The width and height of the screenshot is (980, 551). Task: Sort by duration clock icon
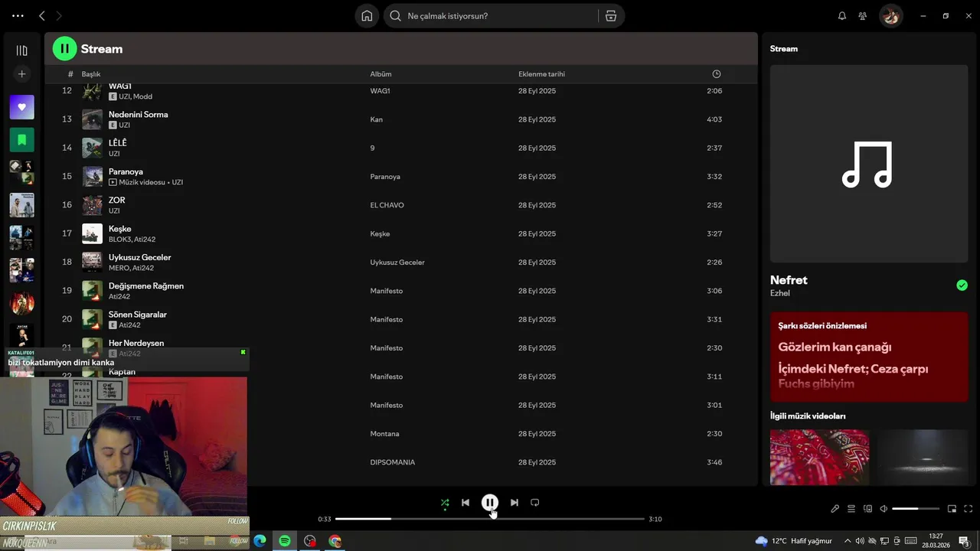click(x=717, y=74)
